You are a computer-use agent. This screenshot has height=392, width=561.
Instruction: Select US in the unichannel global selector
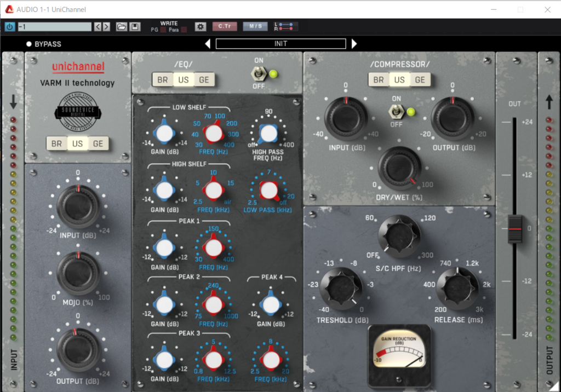coord(77,144)
